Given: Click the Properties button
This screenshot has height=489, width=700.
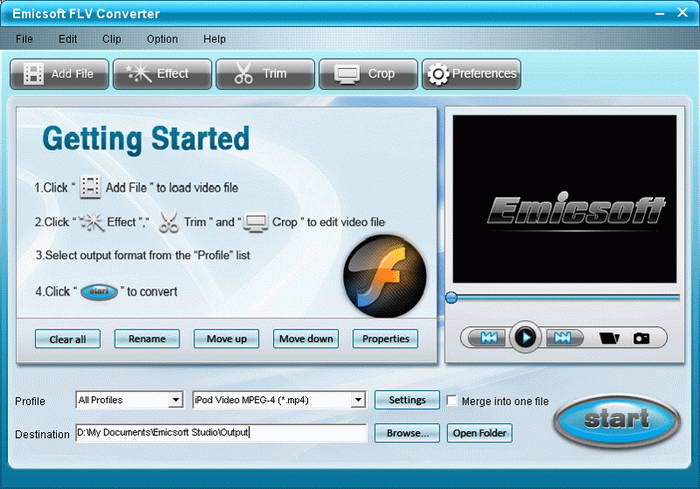Looking at the screenshot, I should coord(385,339).
